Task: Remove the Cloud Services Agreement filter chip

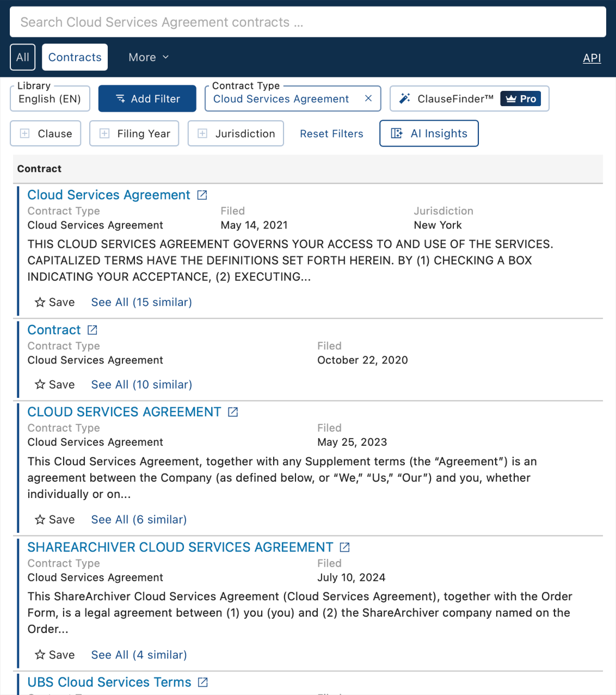Action: [x=368, y=99]
